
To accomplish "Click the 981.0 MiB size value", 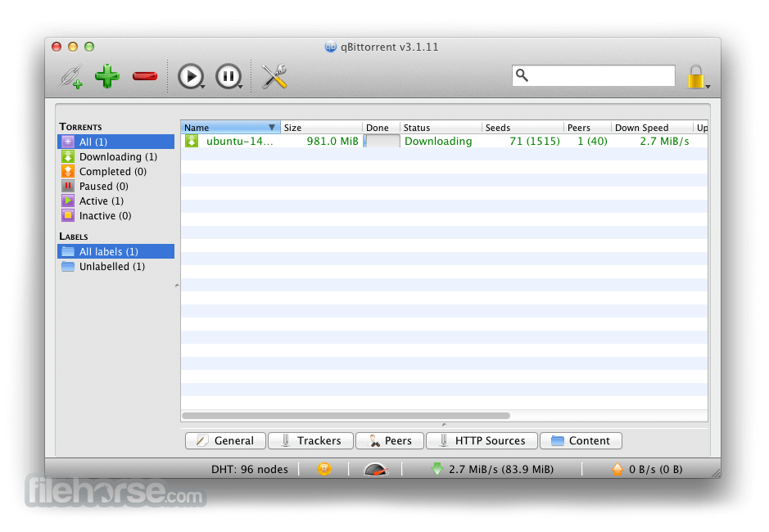I will point(332,142).
